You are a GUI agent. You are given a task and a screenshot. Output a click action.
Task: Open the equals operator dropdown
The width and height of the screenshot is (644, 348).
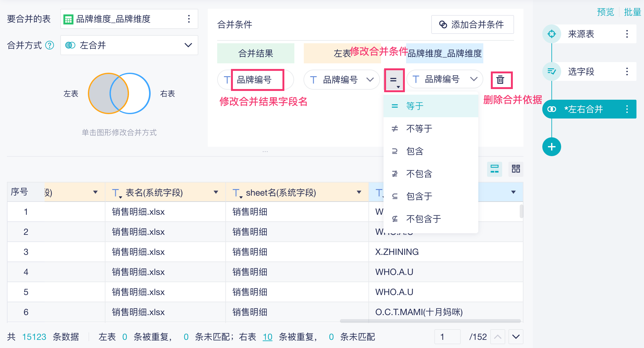pos(394,80)
